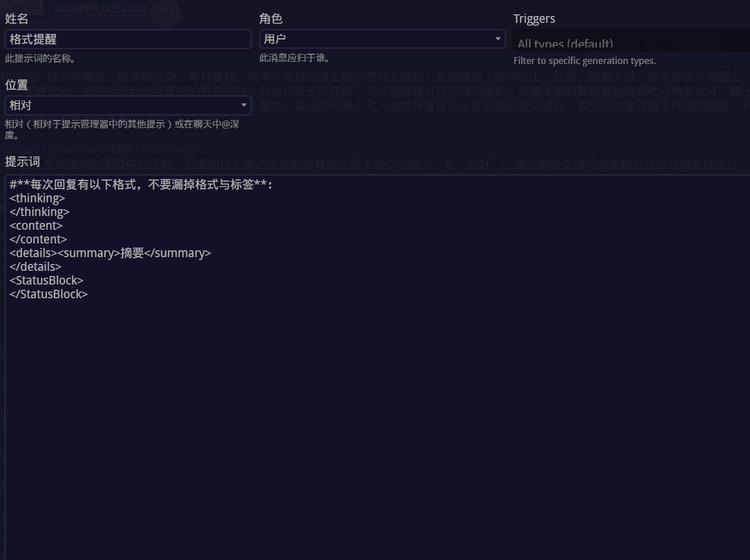Focus the 姓名 field containing 格式提醒

[x=128, y=39]
